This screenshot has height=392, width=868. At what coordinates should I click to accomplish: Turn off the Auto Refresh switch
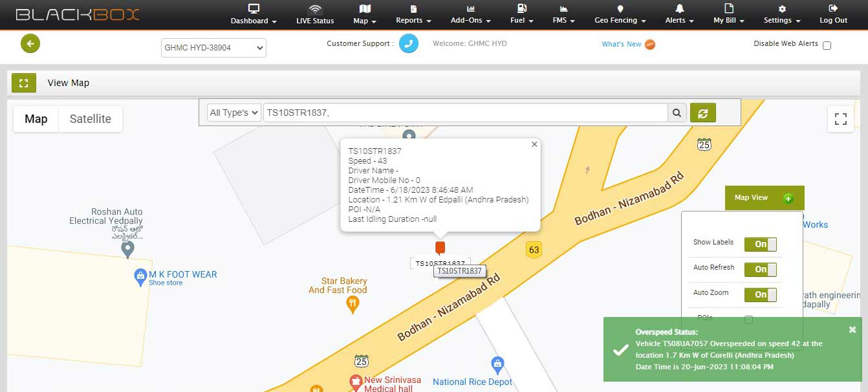pyautogui.click(x=760, y=269)
